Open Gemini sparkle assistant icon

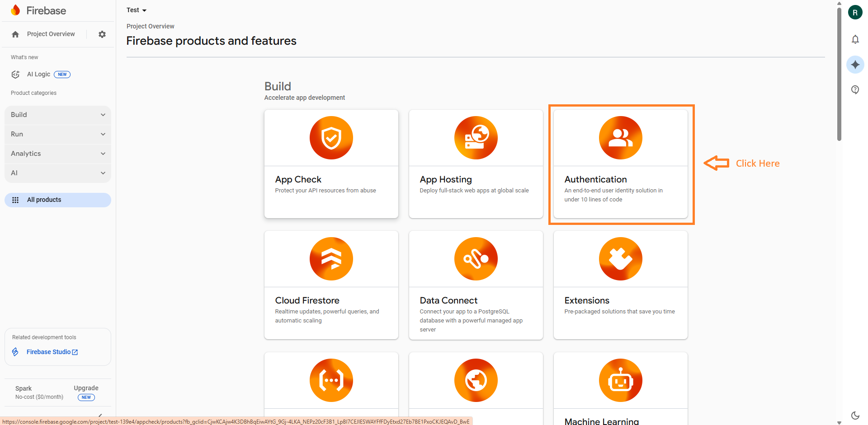click(x=855, y=65)
